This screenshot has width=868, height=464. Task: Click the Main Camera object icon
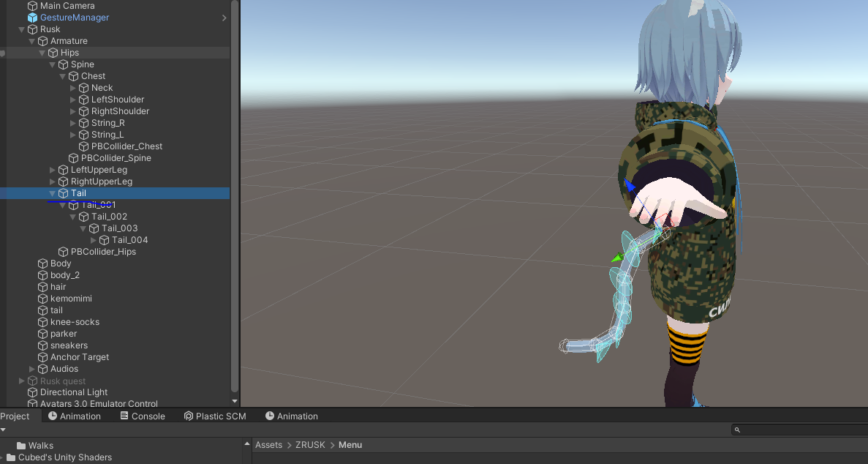coord(33,6)
